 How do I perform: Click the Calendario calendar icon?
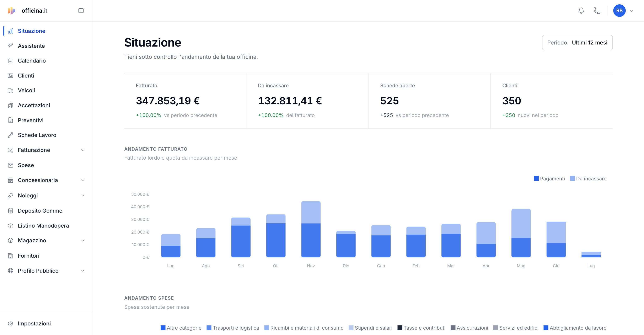pos(11,60)
